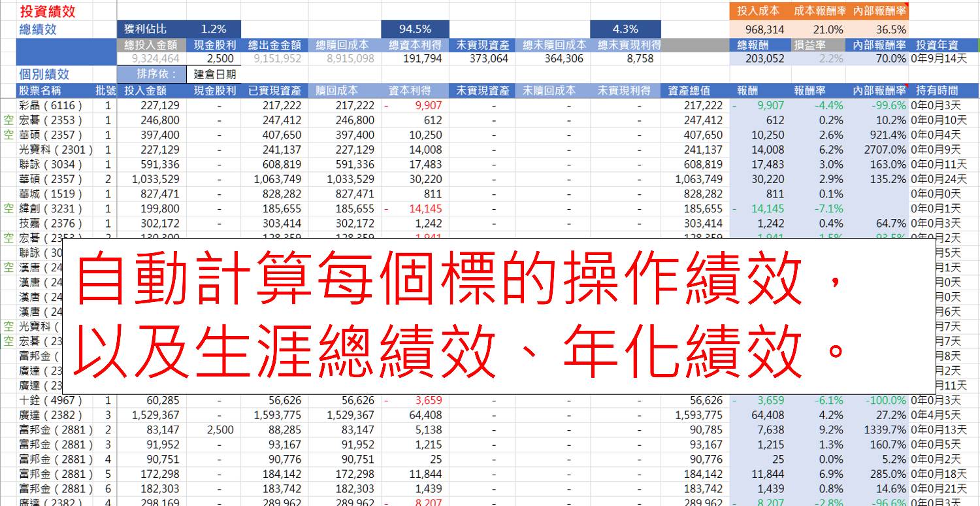Select the 1,033,529 invested amount for 華碩

(x=155, y=179)
